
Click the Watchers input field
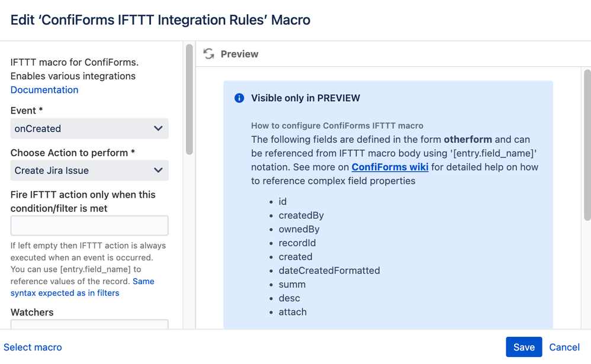(89, 324)
